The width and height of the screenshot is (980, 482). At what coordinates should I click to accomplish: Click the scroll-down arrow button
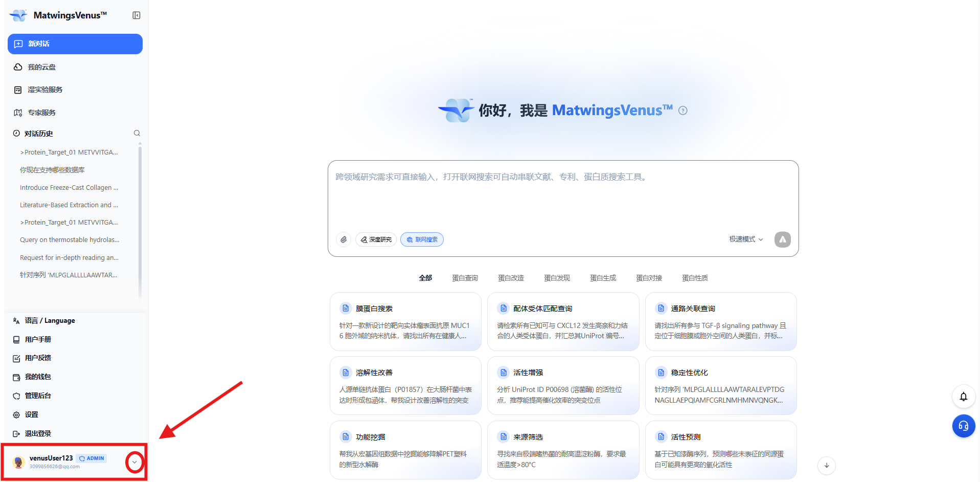827,466
